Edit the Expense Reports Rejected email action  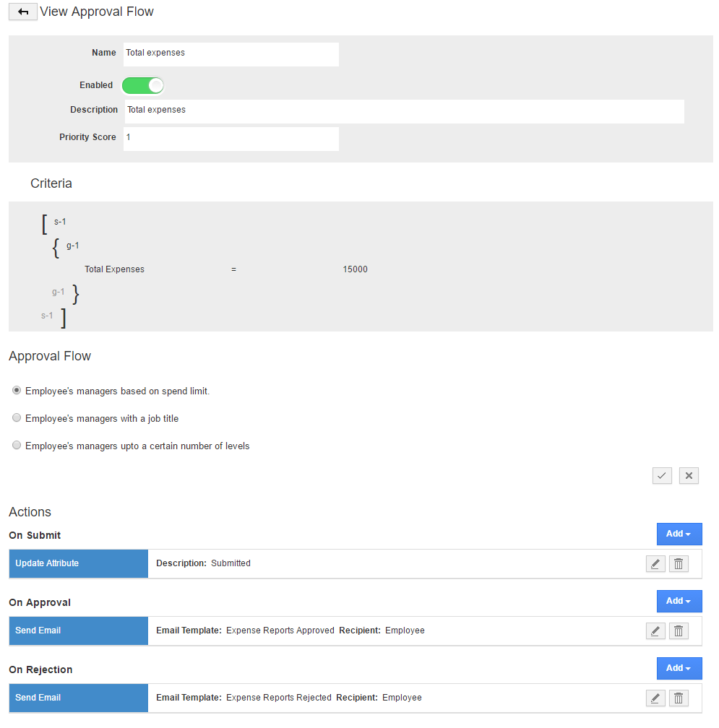655,698
